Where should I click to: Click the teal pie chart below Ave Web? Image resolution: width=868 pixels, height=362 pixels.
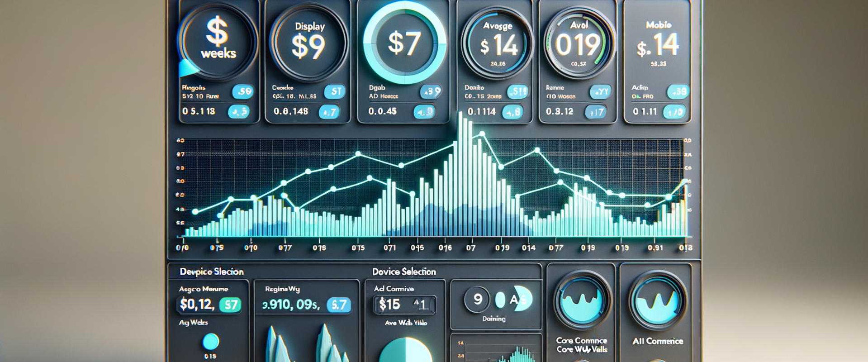pos(405,350)
